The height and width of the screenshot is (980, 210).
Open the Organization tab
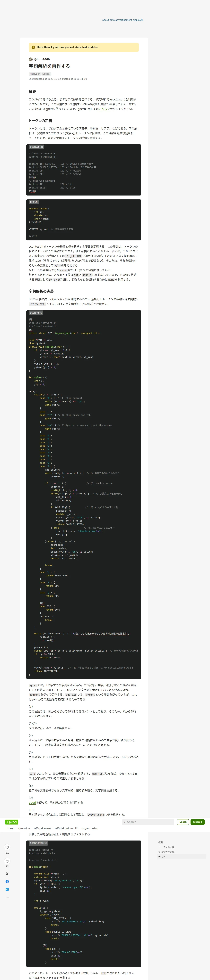click(x=90, y=828)
